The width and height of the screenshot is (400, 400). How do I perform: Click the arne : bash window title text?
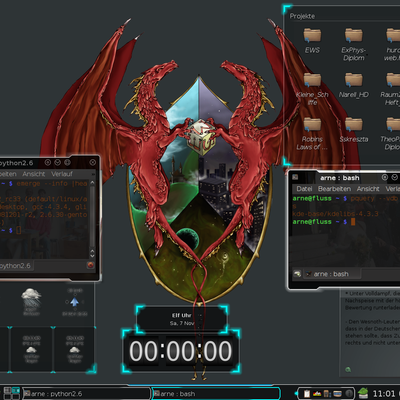click(340, 178)
